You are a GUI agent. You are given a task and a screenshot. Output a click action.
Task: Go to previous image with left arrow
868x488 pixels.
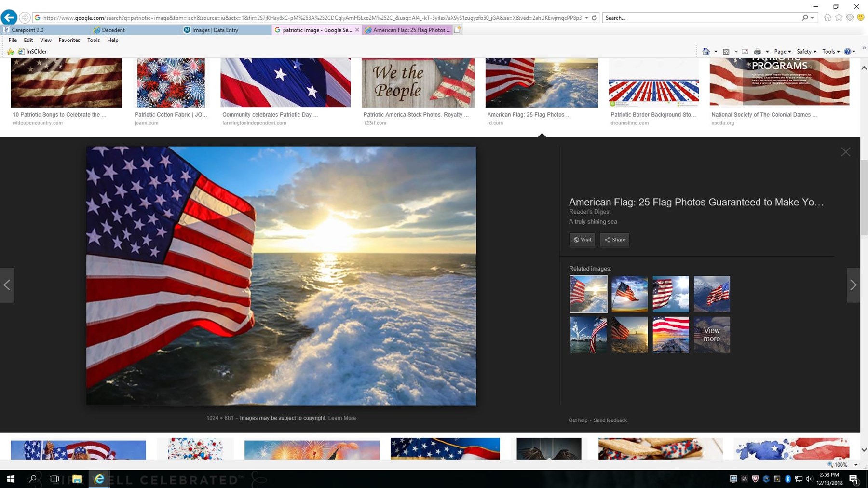pyautogui.click(x=7, y=285)
